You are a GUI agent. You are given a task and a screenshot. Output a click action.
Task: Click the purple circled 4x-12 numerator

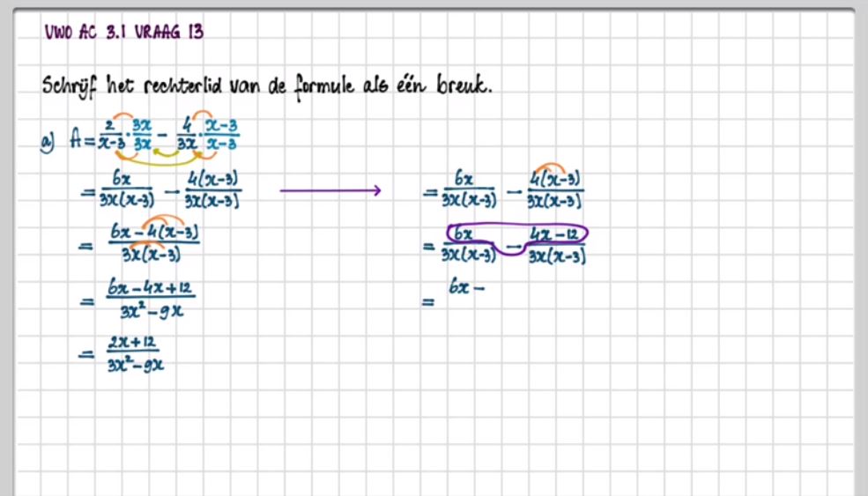pos(555,234)
